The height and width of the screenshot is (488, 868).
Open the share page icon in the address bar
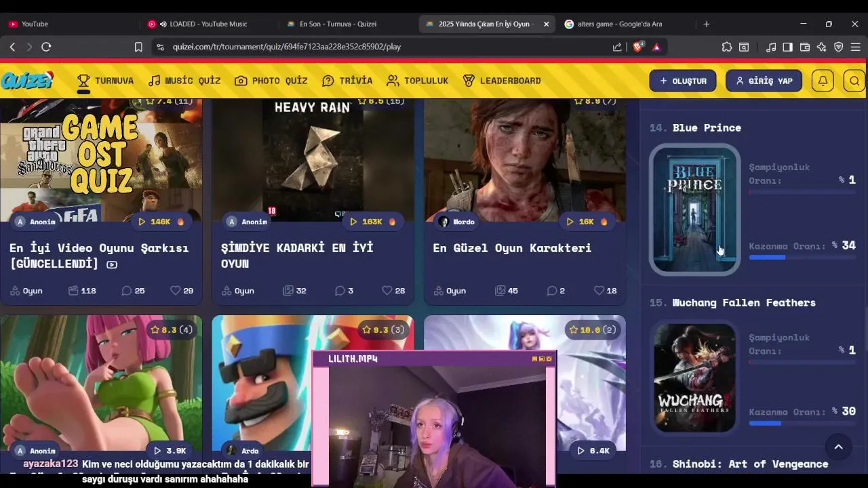tap(617, 47)
